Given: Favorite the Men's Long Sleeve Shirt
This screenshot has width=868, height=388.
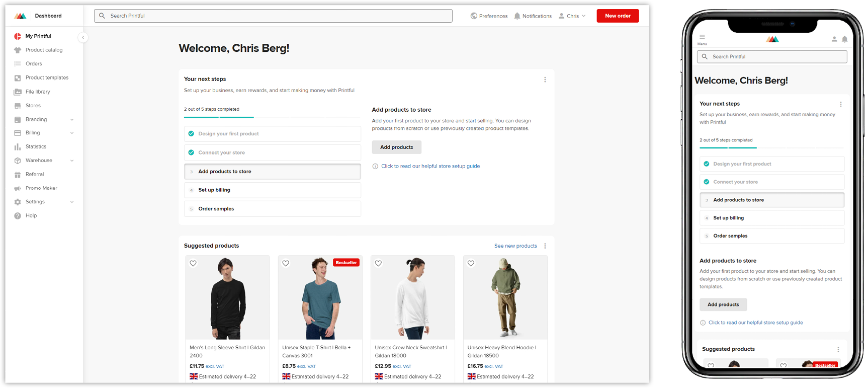Looking at the screenshot, I should coord(193,263).
